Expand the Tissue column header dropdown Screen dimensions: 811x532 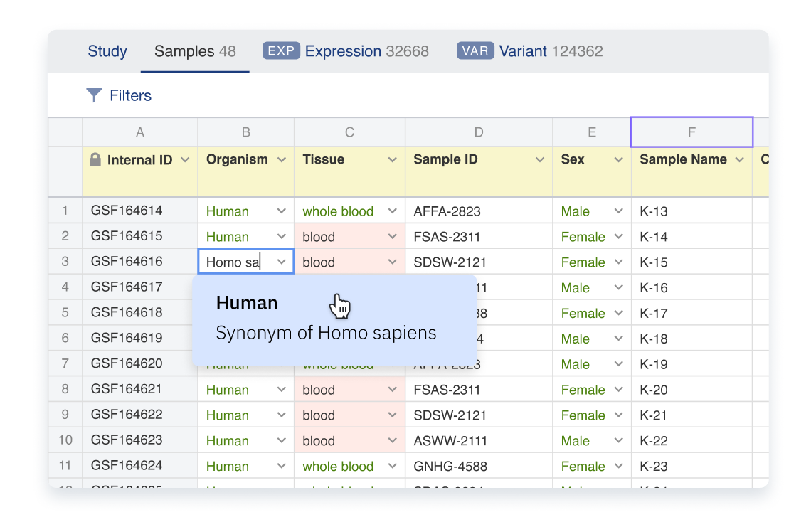click(x=392, y=160)
